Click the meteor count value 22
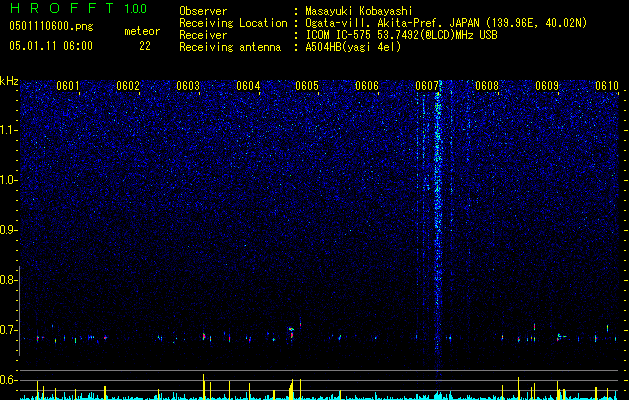Viewport: 629px width, 400px height. pyautogui.click(x=145, y=46)
